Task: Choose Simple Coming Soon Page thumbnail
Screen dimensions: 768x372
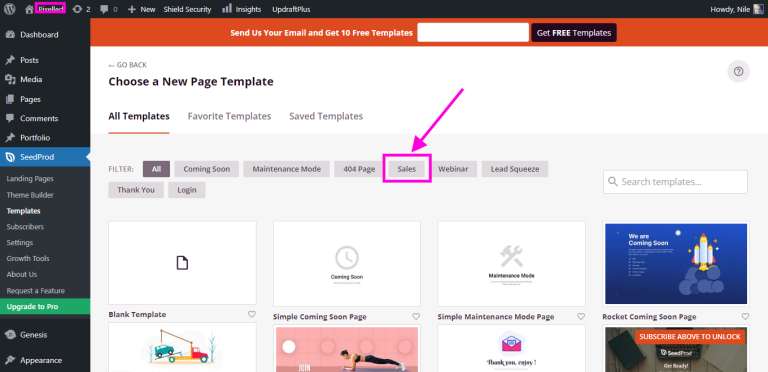Action: click(x=347, y=264)
